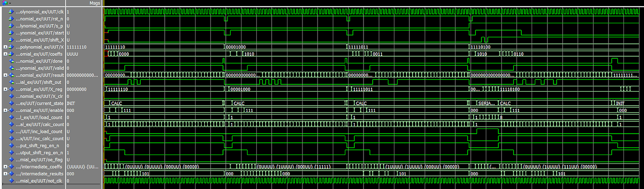Click the clk signal diamond icon
Image resolution: width=644 pixels, height=189 pixels.
(11, 11)
